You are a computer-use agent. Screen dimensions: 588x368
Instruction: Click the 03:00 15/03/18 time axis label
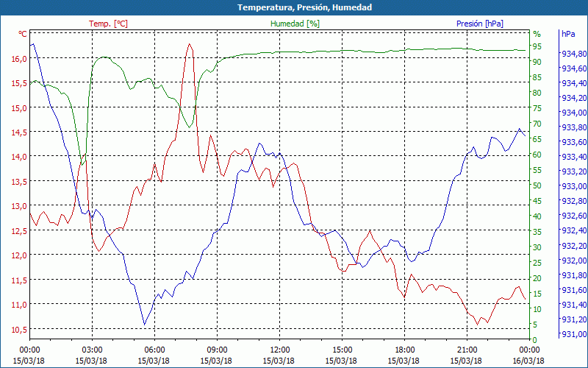[x=91, y=356]
